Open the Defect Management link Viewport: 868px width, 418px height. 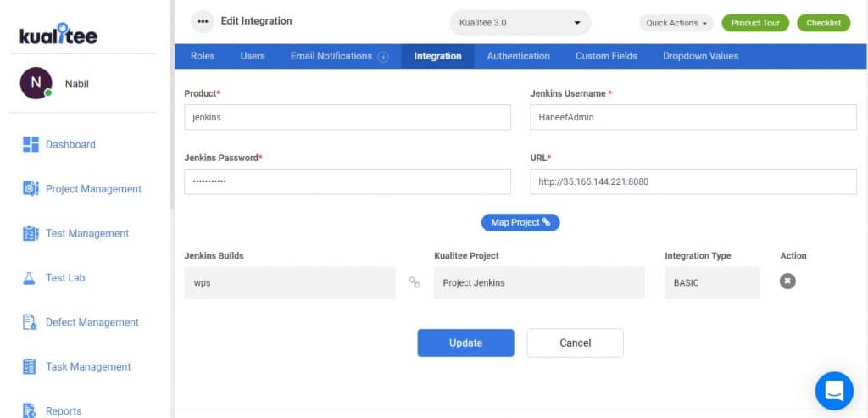click(x=92, y=321)
